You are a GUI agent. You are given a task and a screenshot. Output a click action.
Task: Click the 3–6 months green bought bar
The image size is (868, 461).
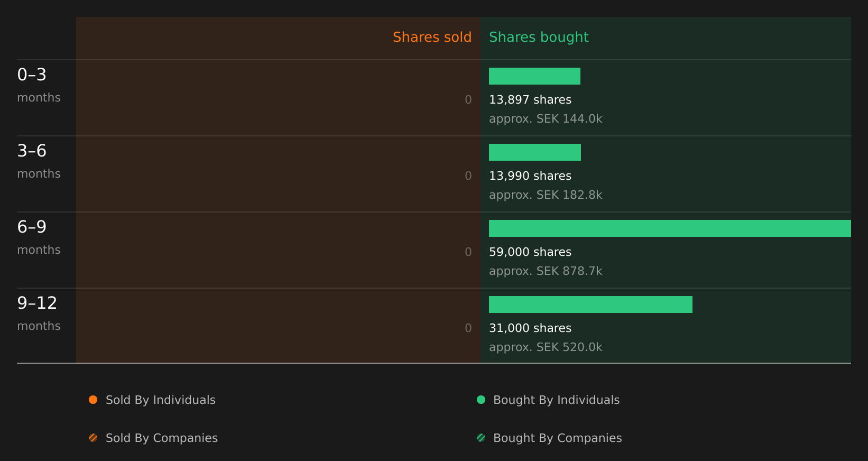pos(535,152)
